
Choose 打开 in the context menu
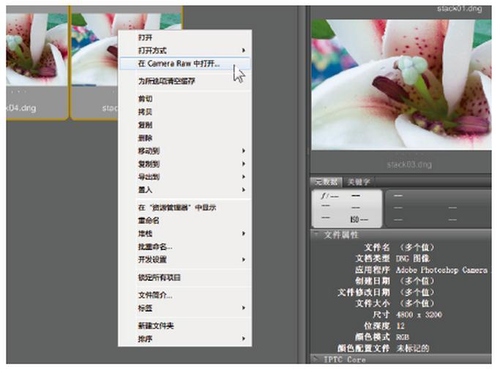coord(185,37)
